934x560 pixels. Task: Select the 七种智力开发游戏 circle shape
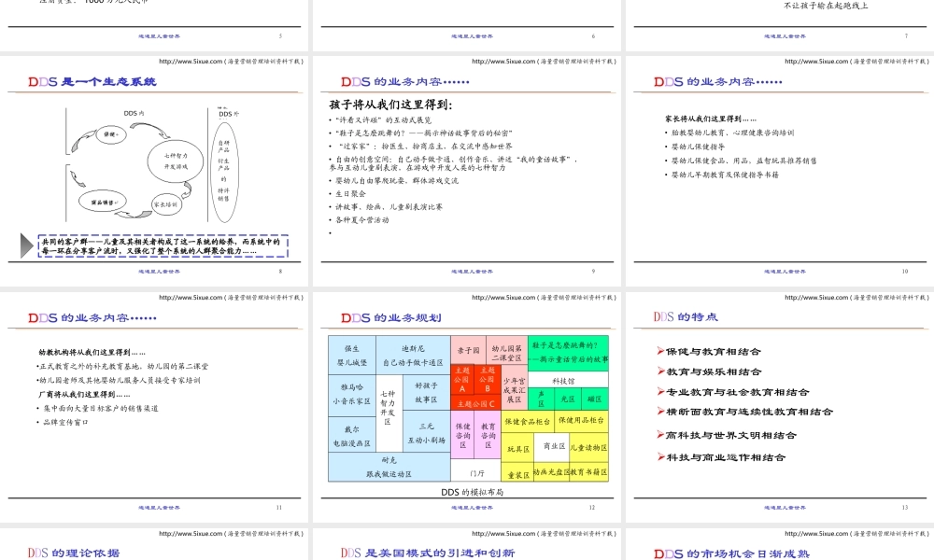click(x=174, y=162)
